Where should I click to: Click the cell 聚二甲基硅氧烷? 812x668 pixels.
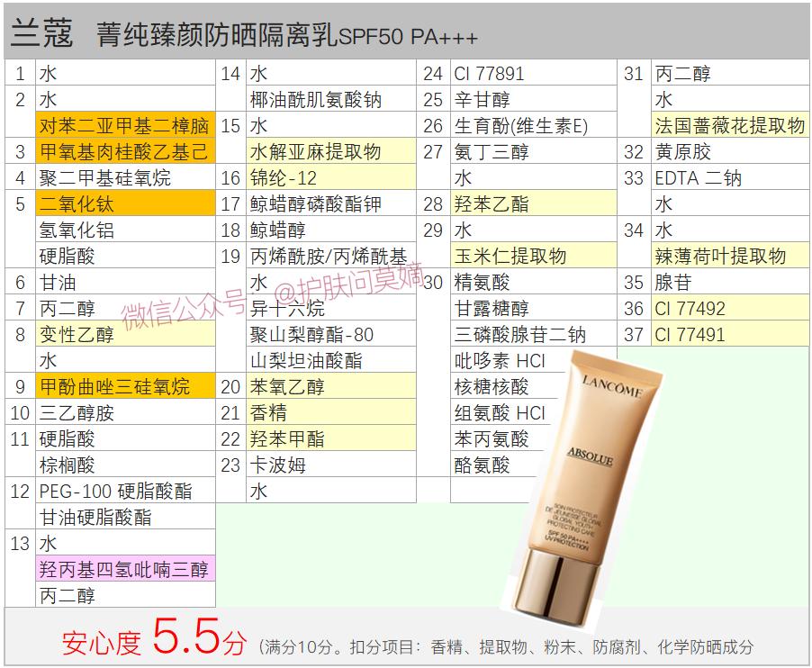point(125,177)
